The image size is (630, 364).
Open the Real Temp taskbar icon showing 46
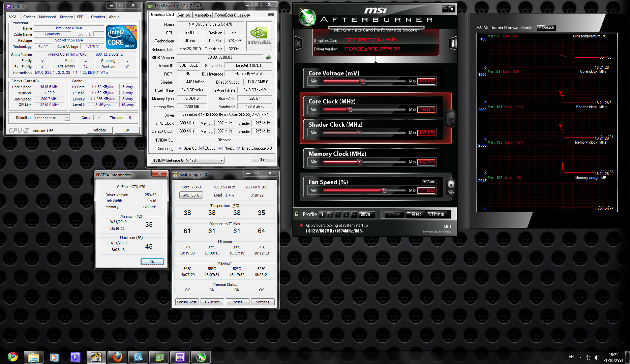pos(96,357)
